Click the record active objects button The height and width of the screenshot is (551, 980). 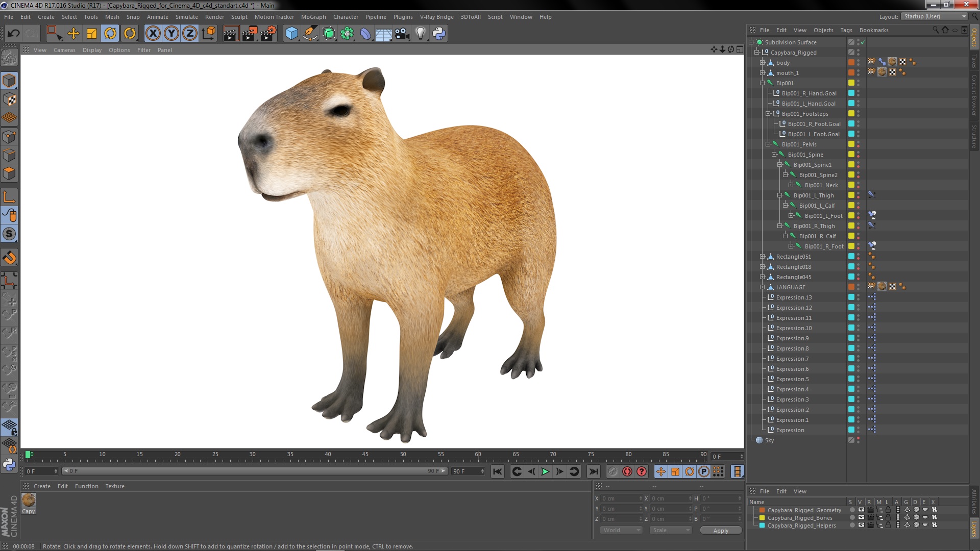coord(613,471)
